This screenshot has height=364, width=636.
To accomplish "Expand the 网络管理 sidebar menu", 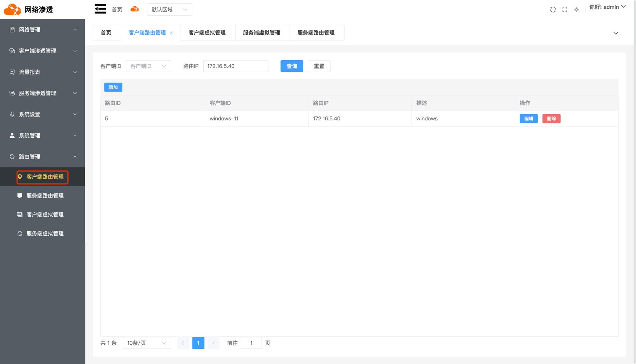I will tap(42, 30).
